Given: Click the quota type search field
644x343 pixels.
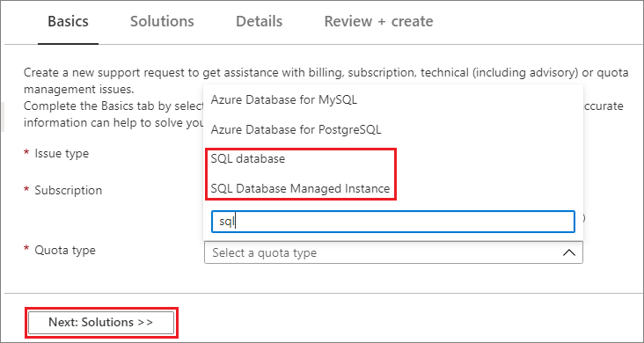Looking at the screenshot, I should tap(393, 222).
